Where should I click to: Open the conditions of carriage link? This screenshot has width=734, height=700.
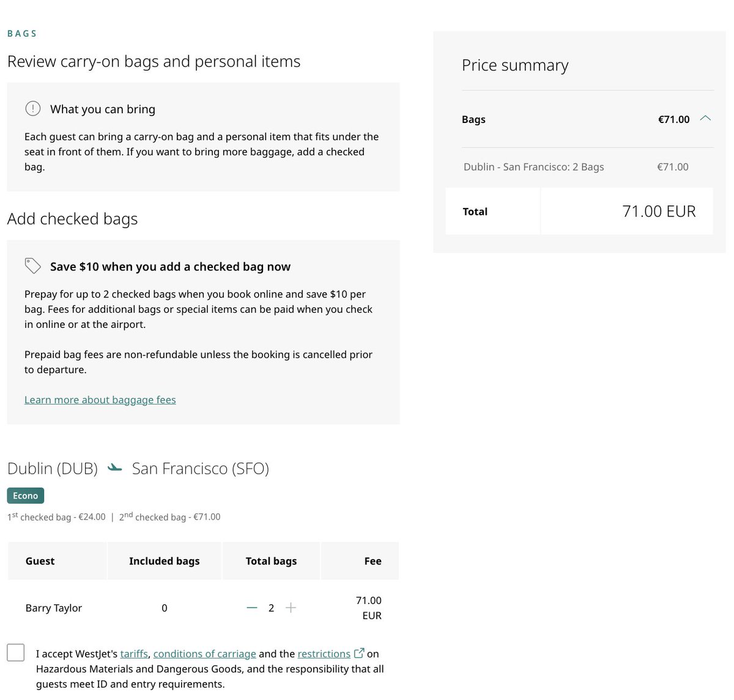point(204,654)
